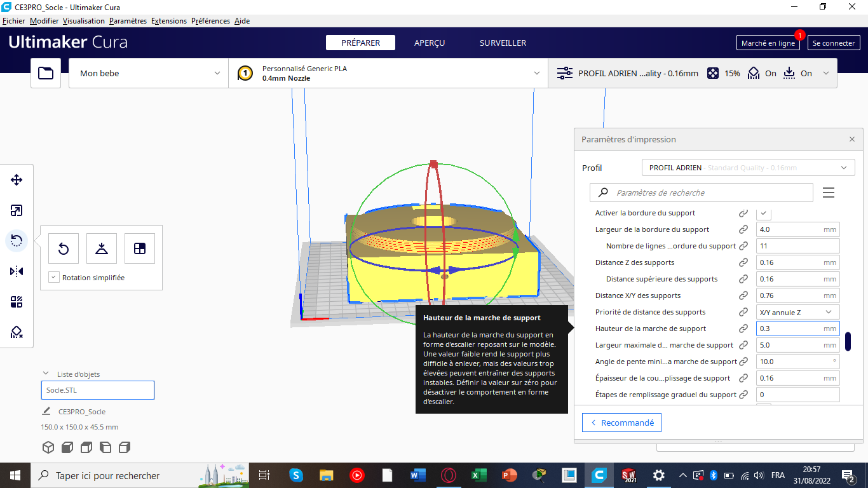Select face to align with build plate
The height and width of the screenshot is (488, 868).
click(x=140, y=248)
